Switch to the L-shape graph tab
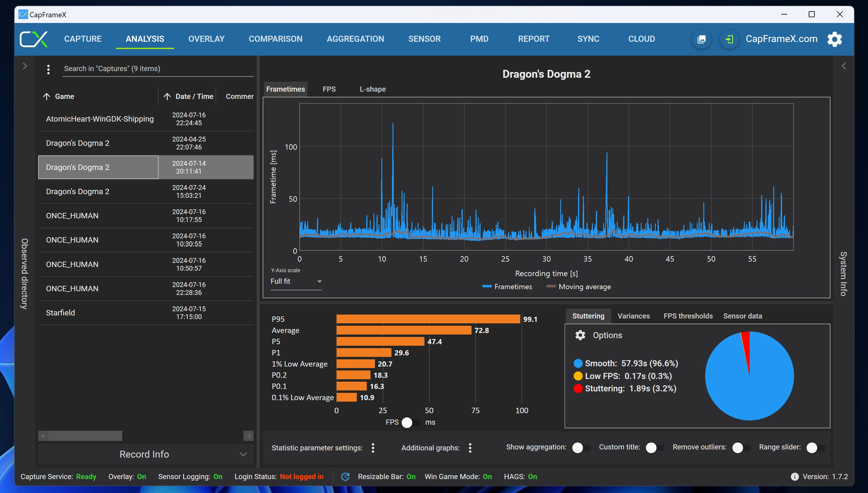The image size is (868, 493). click(372, 89)
